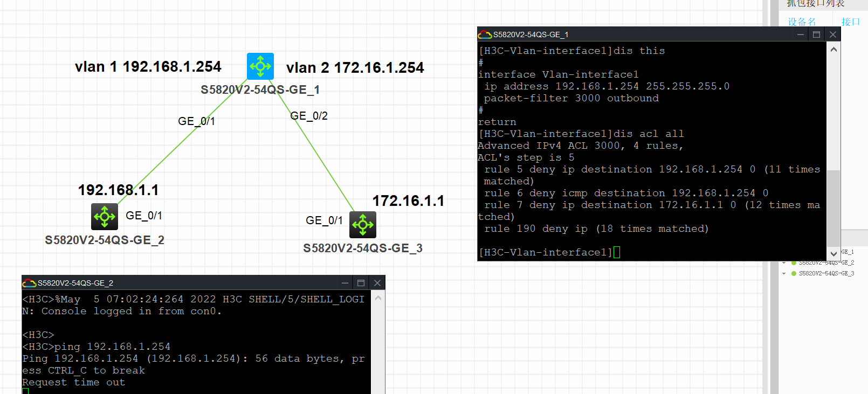
Task: Select S5820V2-54QS-GE_2 in the capture interface list
Action: pyautogui.click(x=826, y=263)
